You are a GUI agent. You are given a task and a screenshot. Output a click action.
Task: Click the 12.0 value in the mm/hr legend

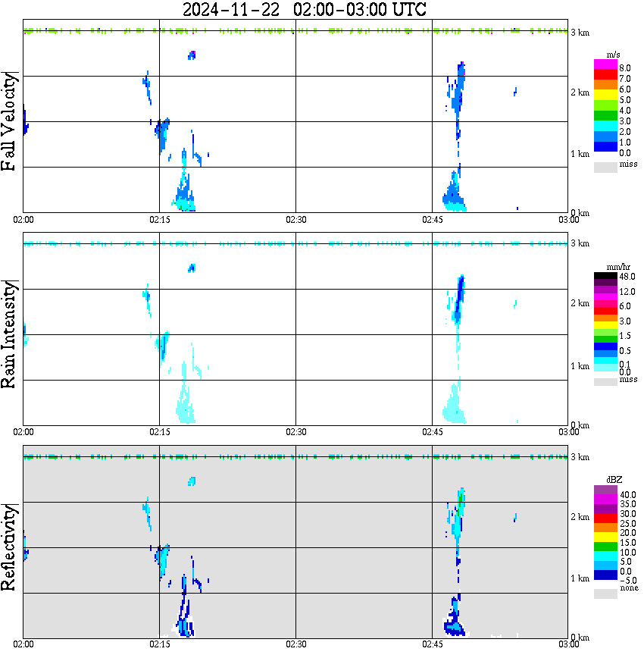coord(627,291)
